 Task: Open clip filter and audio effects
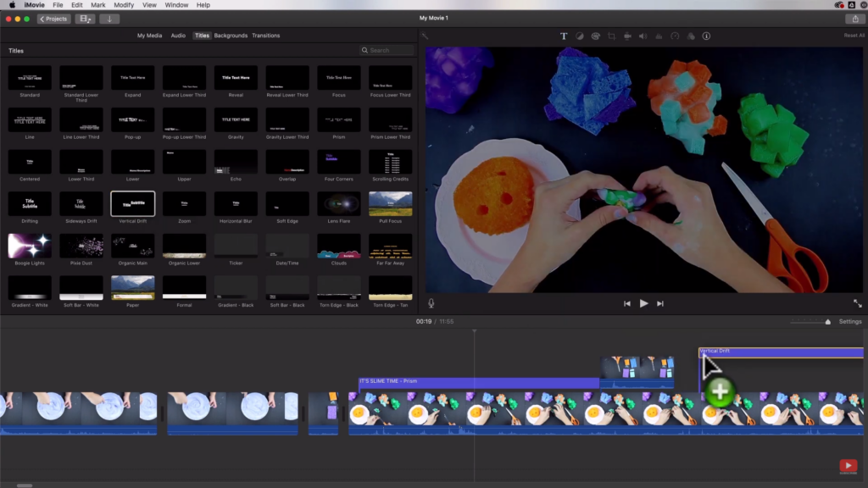(691, 36)
